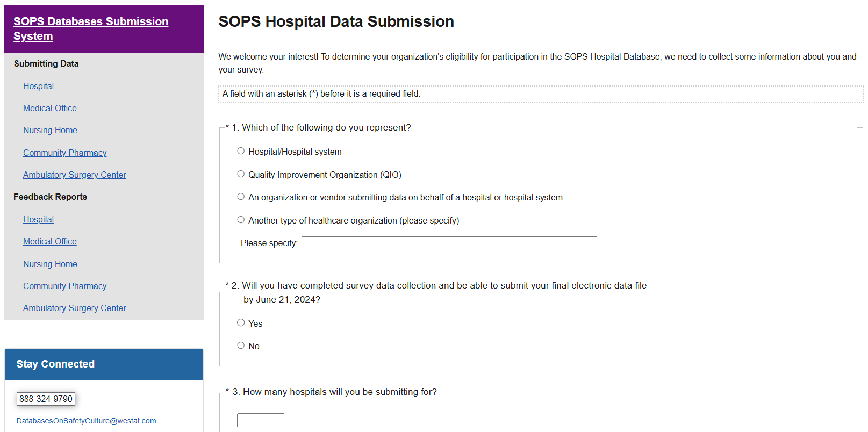This screenshot has width=868, height=432.
Task: Click the Please specify text field
Action: [x=449, y=243]
